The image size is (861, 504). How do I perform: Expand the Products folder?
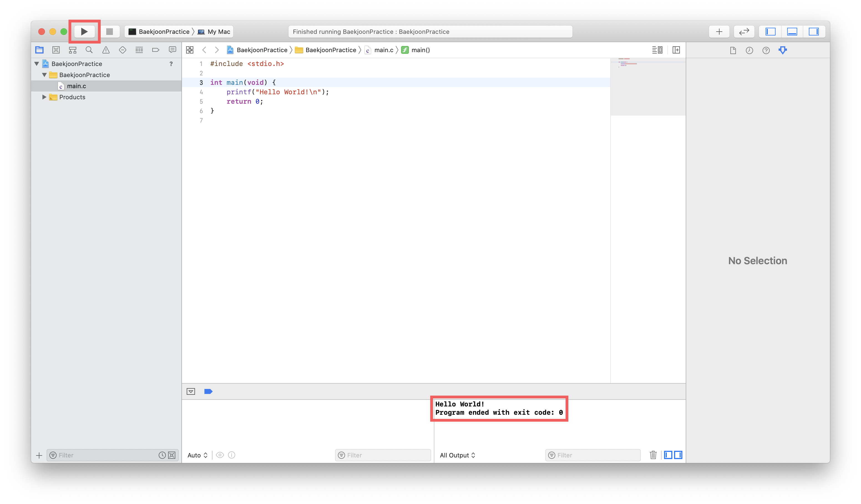coord(44,97)
